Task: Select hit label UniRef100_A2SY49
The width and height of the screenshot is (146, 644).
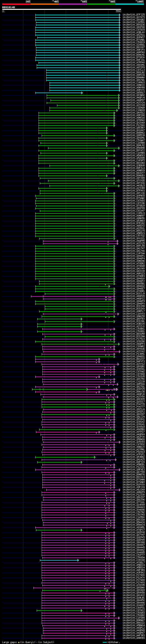Action: [134, 105]
